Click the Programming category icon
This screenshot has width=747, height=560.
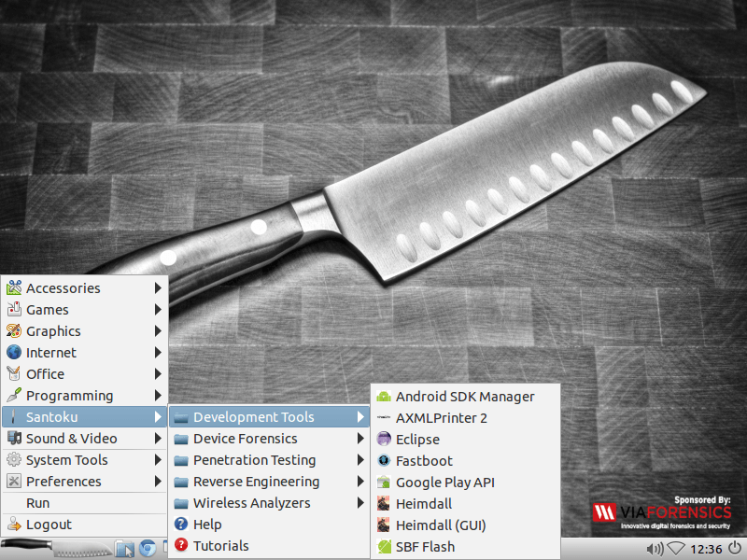tap(14, 395)
